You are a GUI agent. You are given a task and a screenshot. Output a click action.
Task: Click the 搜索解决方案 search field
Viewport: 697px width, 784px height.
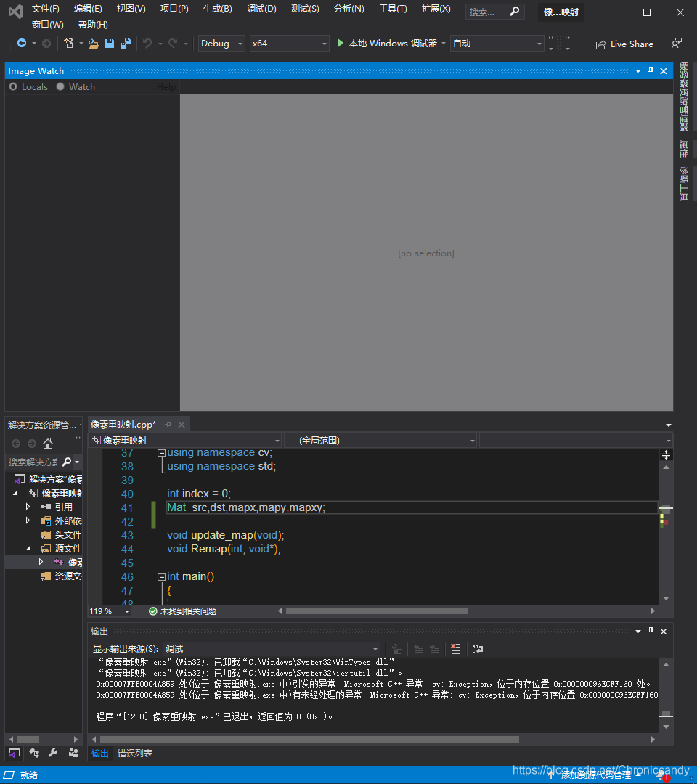click(x=33, y=462)
